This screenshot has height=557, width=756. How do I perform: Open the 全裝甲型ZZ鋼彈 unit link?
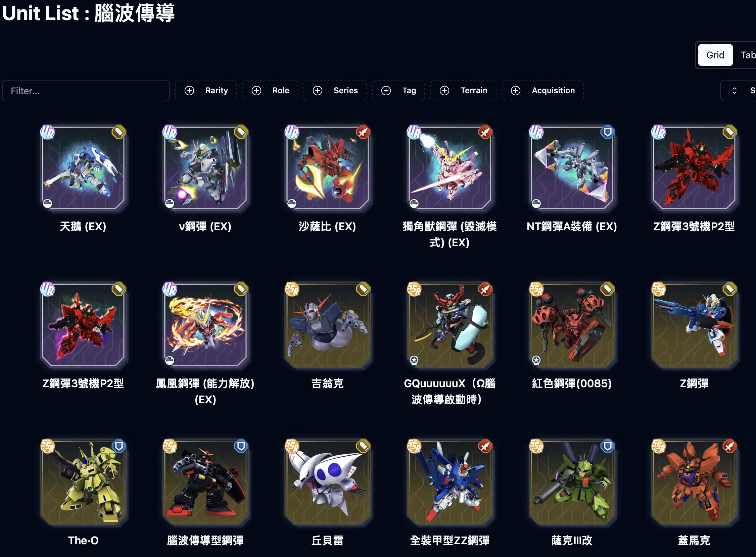450,540
